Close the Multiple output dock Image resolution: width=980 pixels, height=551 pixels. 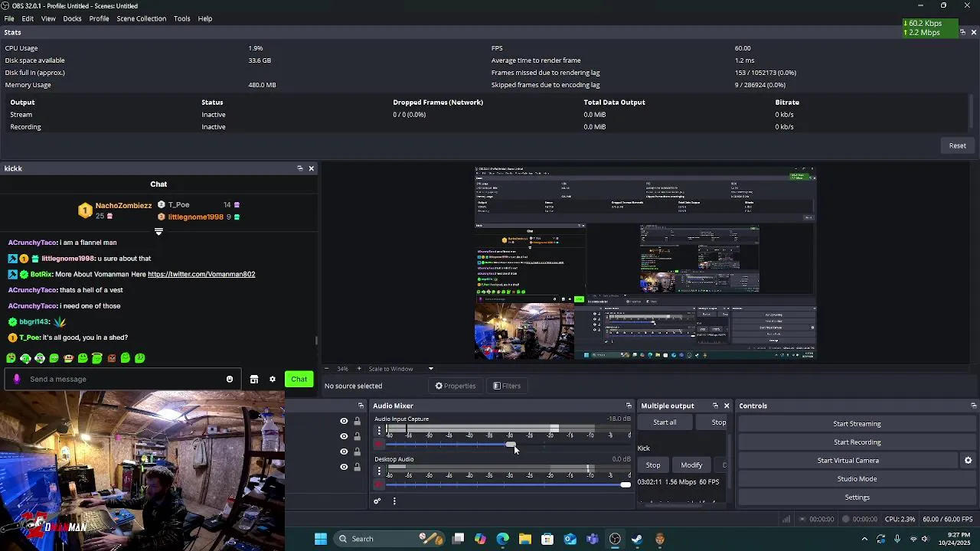(727, 406)
